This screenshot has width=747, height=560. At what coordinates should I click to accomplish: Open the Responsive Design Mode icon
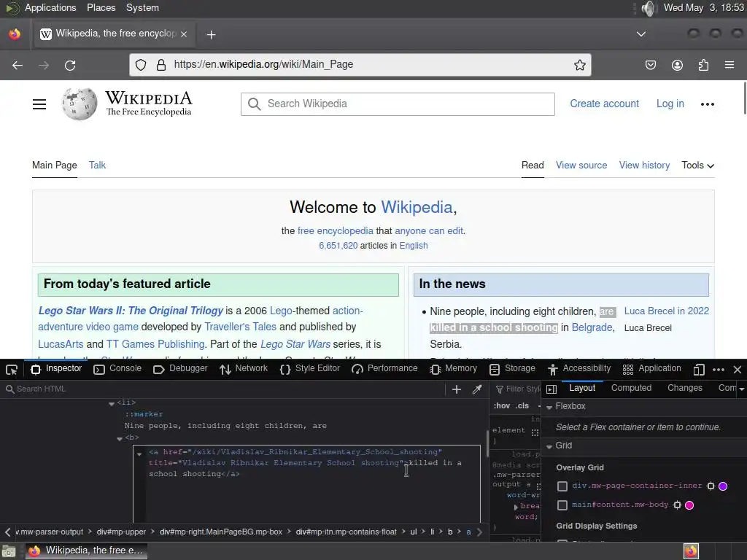pos(699,370)
